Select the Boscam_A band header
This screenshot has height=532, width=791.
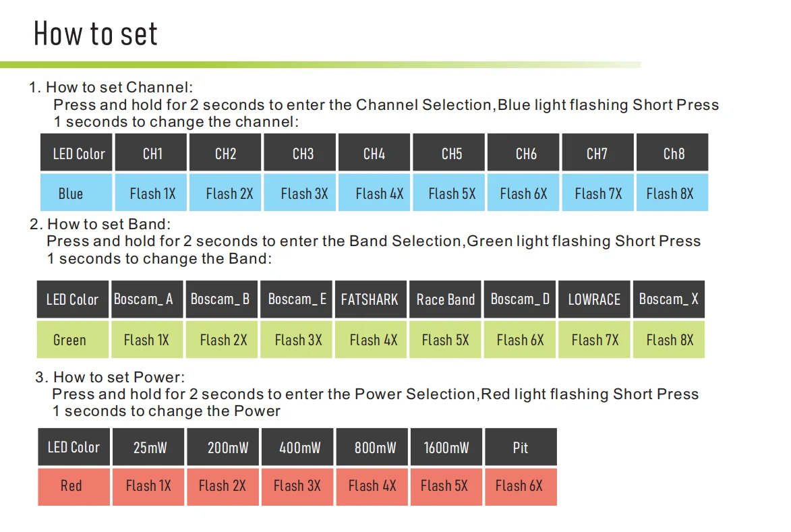point(147,299)
